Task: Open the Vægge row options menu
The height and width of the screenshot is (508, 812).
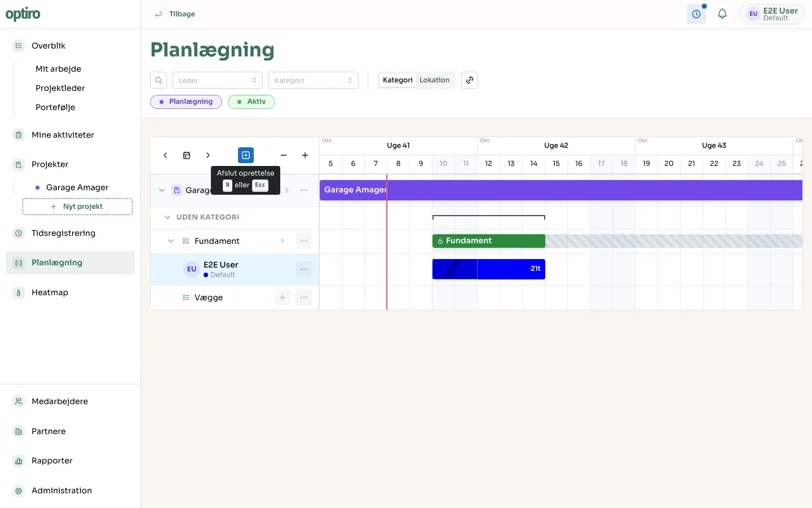Action: [304, 297]
